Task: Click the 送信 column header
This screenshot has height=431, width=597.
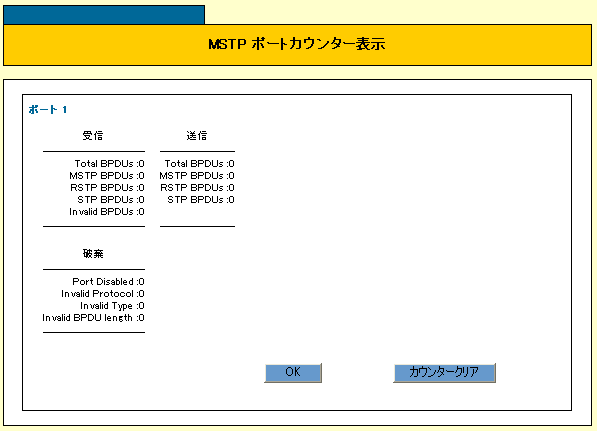Action: (197, 136)
